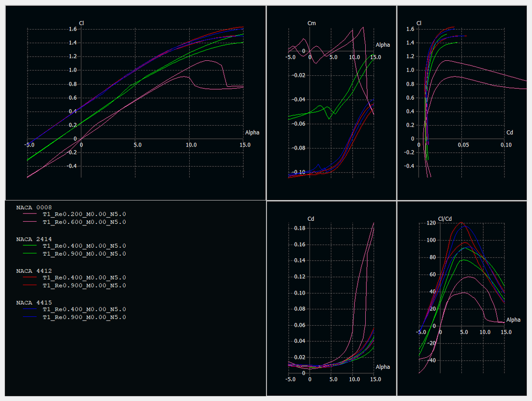Click the NACA 0008 legend heading
Screen dimensions: 532x401
(34, 207)
